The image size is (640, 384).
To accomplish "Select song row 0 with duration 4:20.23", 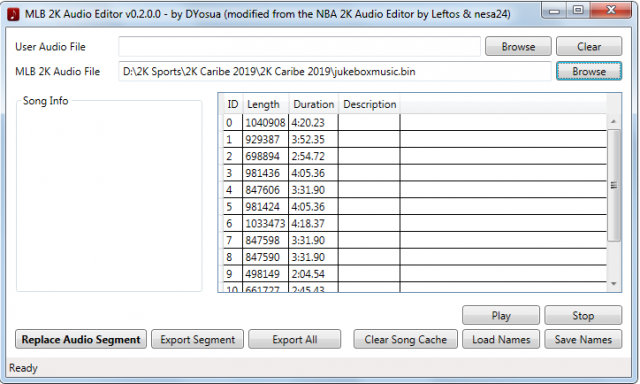I will [415, 122].
